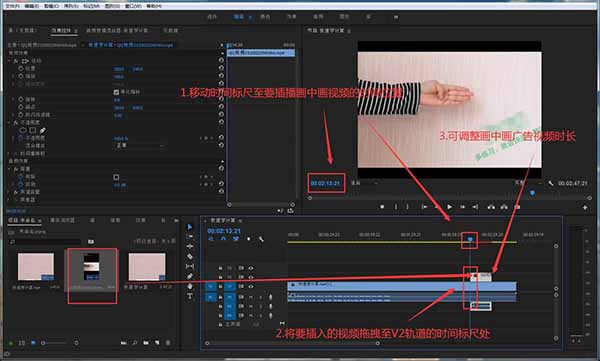Create a new bin in Project panel
This screenshot has height=361, width=600.
pyautogui.click(x=146, y=343)
